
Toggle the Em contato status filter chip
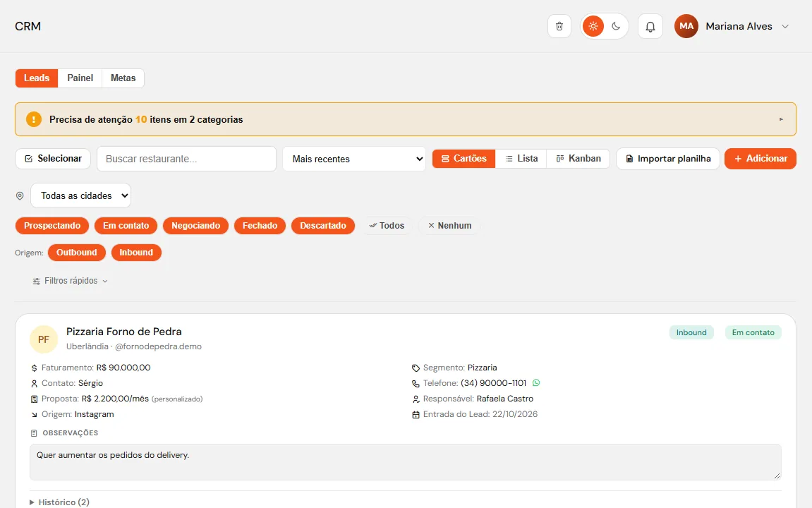126,226
